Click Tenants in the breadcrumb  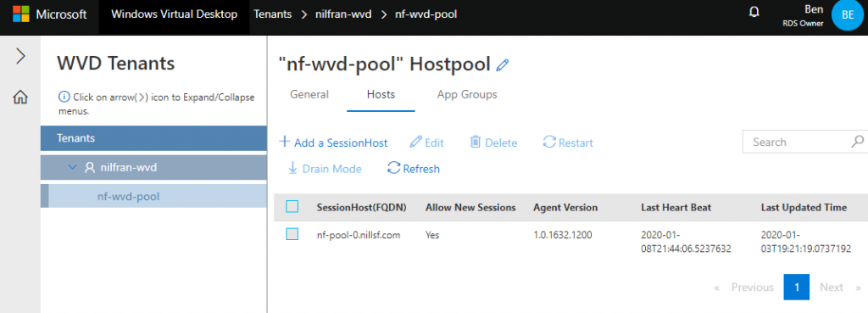(x=272, y=14)
